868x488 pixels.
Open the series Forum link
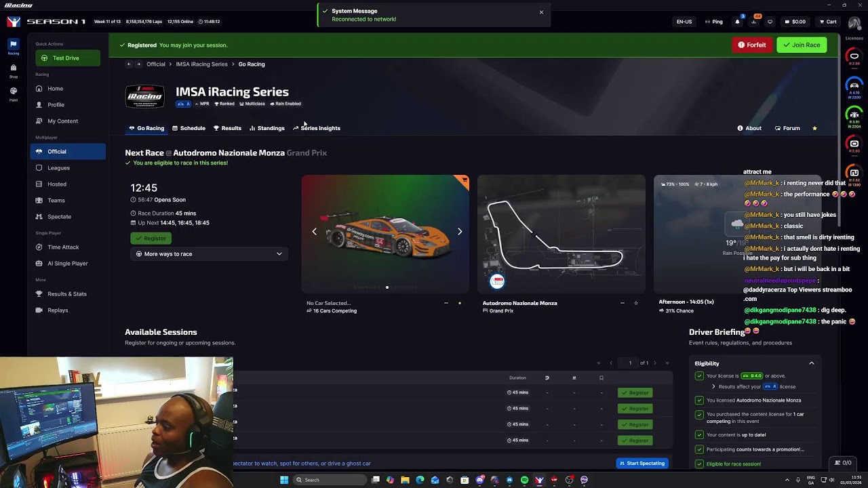coord(787,128)
